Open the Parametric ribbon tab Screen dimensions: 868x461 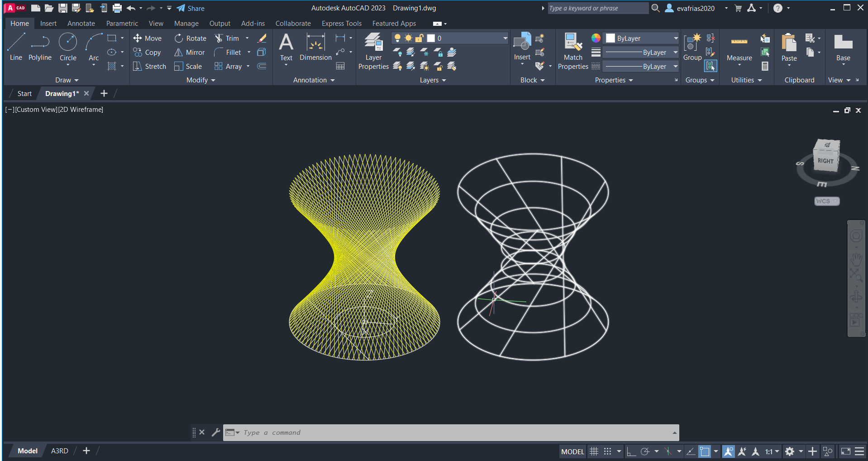[122, 24]
